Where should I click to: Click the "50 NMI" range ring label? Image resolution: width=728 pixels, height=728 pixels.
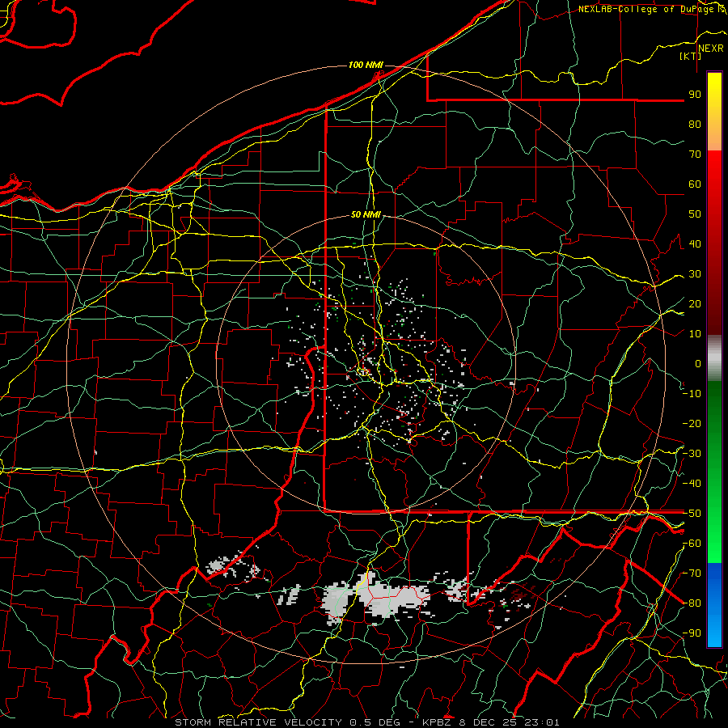click(x=366, y=214)
